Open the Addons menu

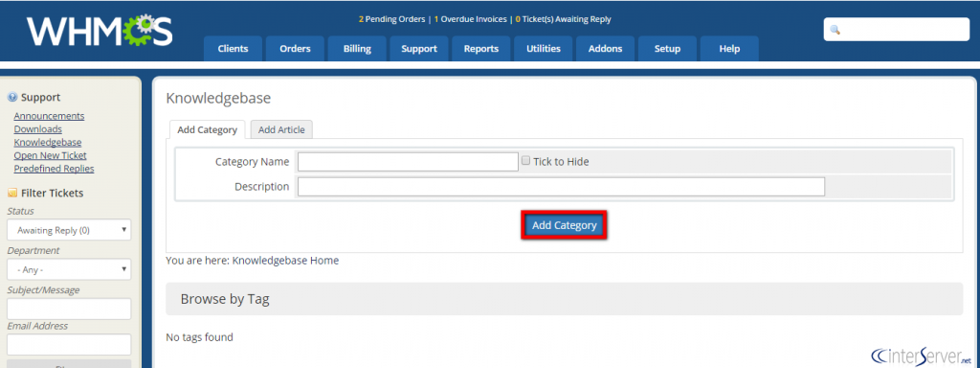pyautogui.click(x=605, y=49)
